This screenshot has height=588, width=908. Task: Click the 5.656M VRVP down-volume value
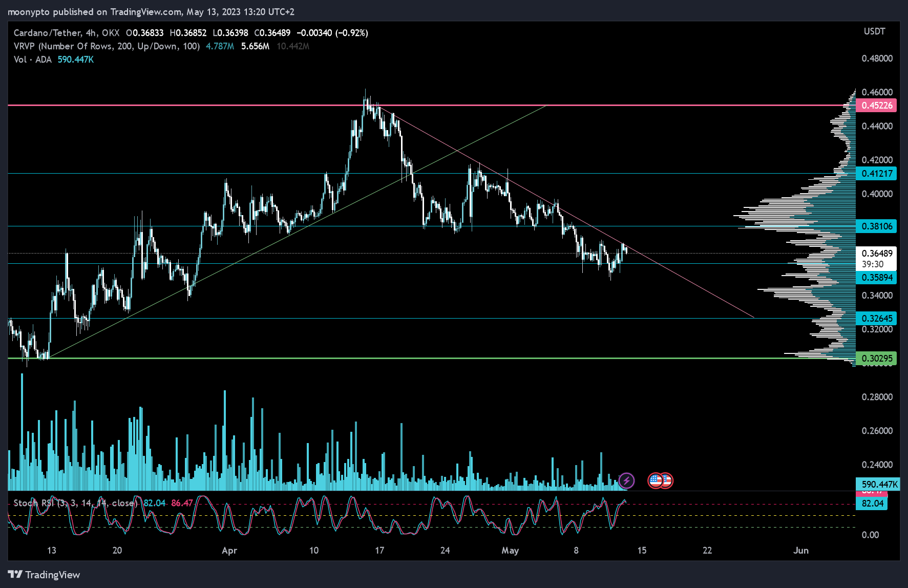pos(255,46)
